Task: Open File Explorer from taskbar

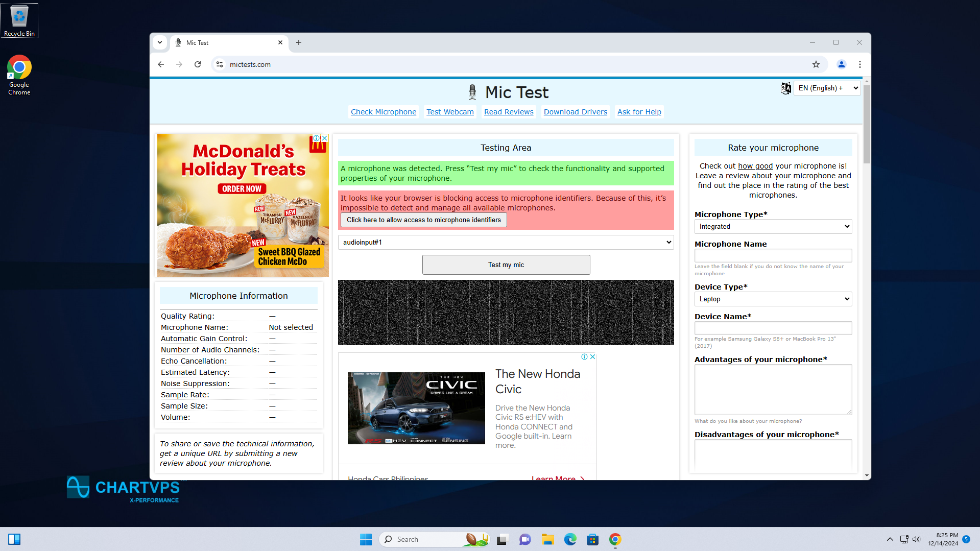Action: (x=547, y=539)
